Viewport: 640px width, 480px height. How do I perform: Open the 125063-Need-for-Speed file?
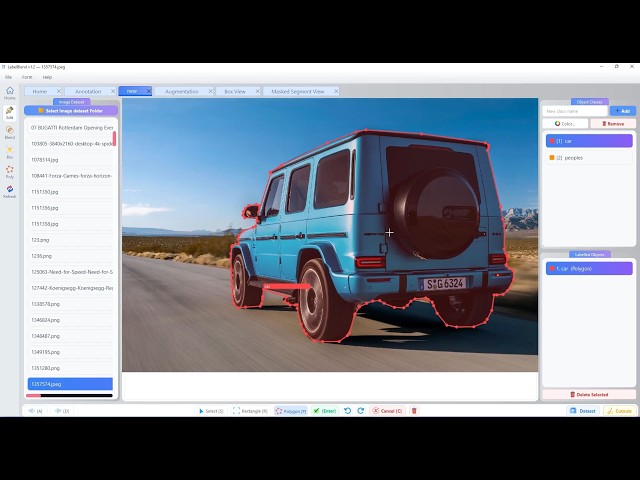pyautogui.click(x=70, y=272)
